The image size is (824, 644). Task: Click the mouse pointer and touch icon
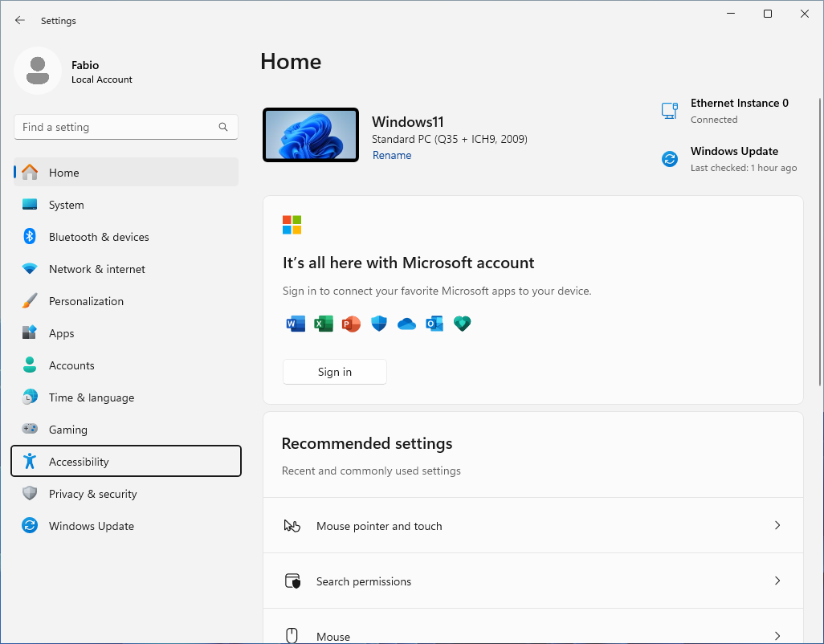click(292, 525)
